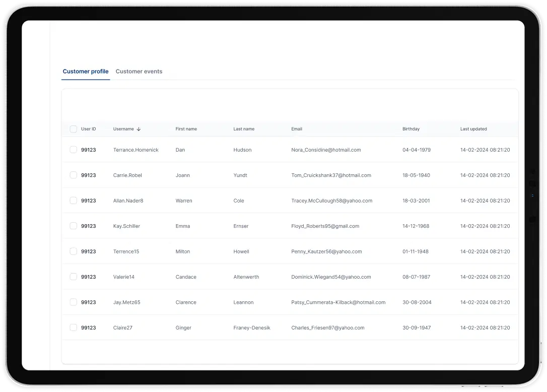Click the first name Clarence
547x392 pixels.
[x=186, y=303]
